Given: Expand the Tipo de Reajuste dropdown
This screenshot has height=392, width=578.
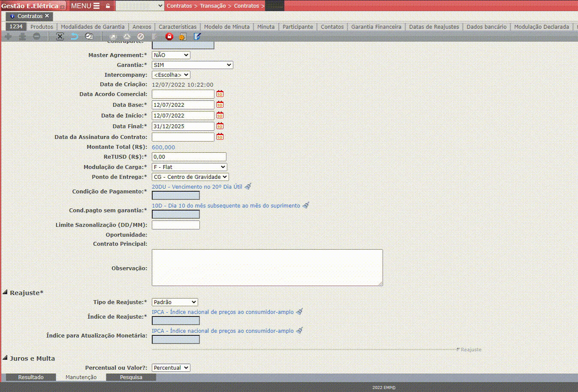Looking at the screenshot, I should [x=175, y=302].
